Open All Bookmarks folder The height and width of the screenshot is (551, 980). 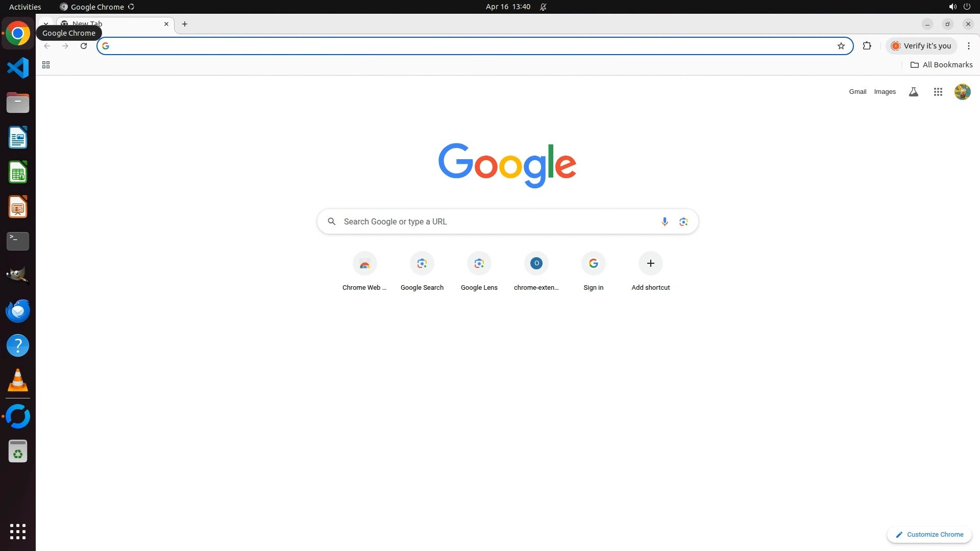coord(941,65)
